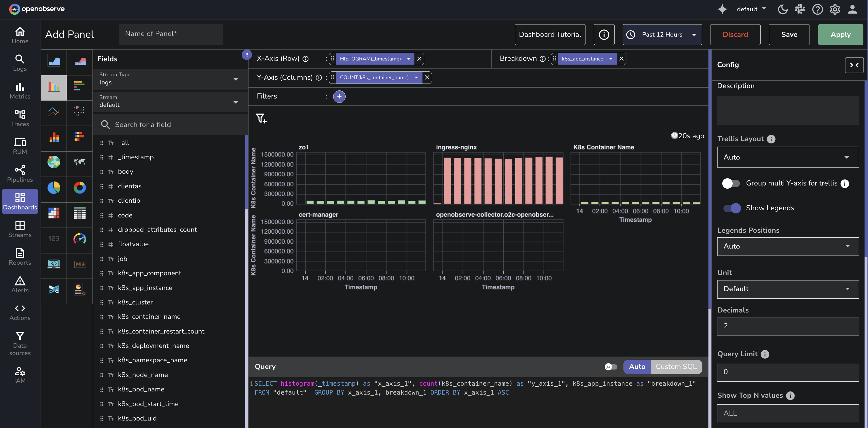Select the donut chart type icon
Viewport: 868px width, 428px height.
(x=79, y=188)
